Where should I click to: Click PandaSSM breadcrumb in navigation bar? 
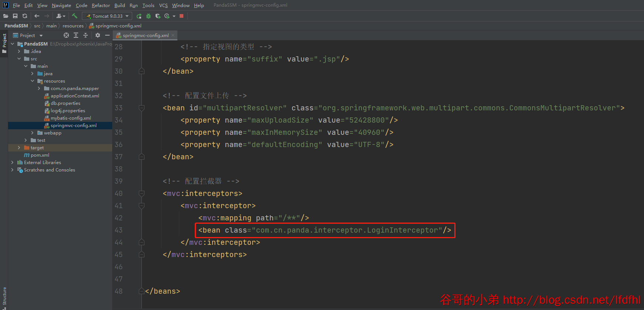pyautogui.click(x=16, y=26)
